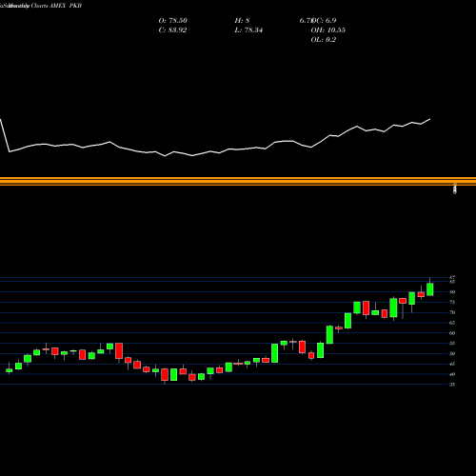The height and width of the screenshot is (476, 476).
Task: Click the 55 price axis label
Action: pos(451,344)
